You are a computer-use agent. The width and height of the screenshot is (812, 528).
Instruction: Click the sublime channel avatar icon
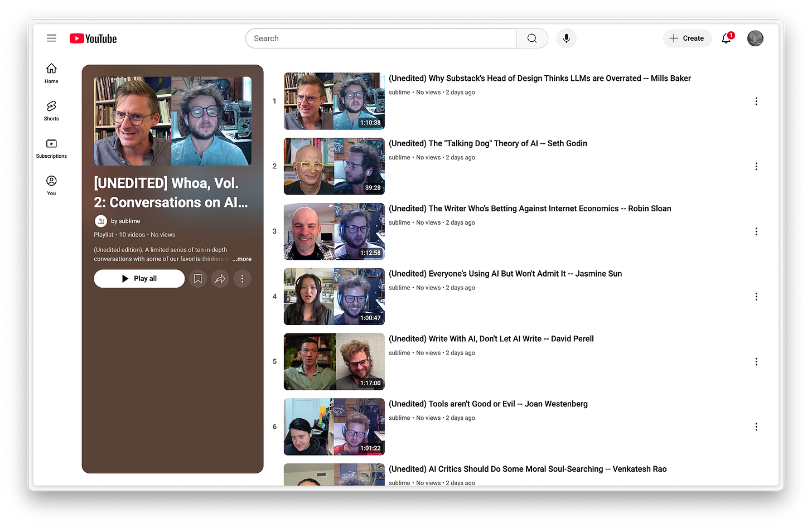pyautogui.click(x=101, y=221)
